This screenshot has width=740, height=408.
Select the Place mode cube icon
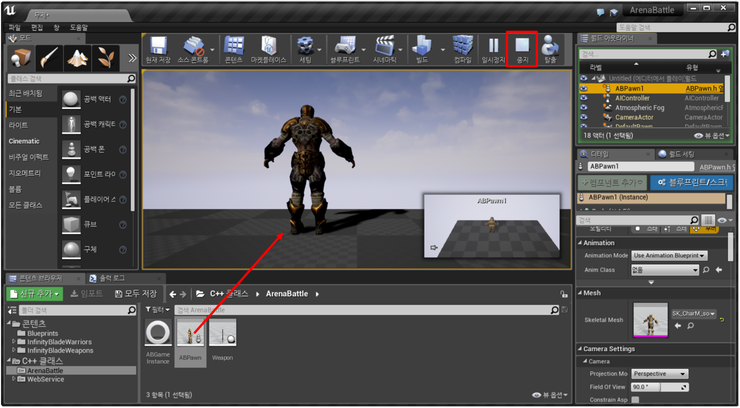[x=21, y=58]
